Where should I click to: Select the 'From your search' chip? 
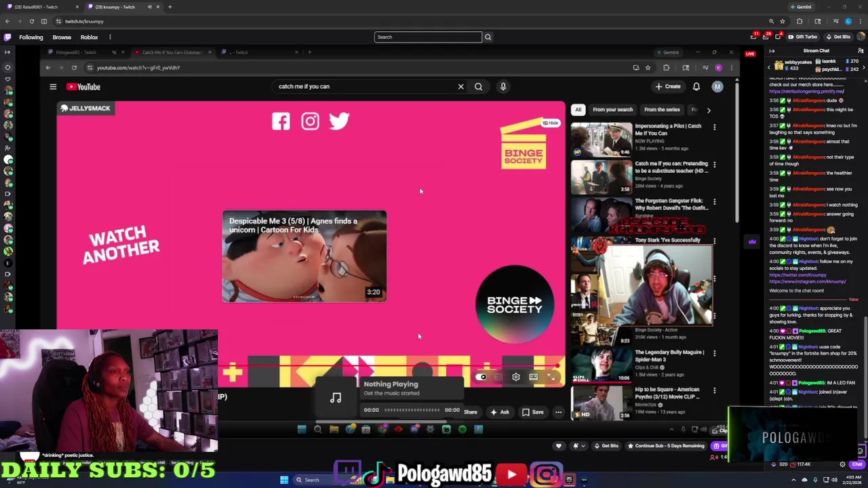pos(612,110)
